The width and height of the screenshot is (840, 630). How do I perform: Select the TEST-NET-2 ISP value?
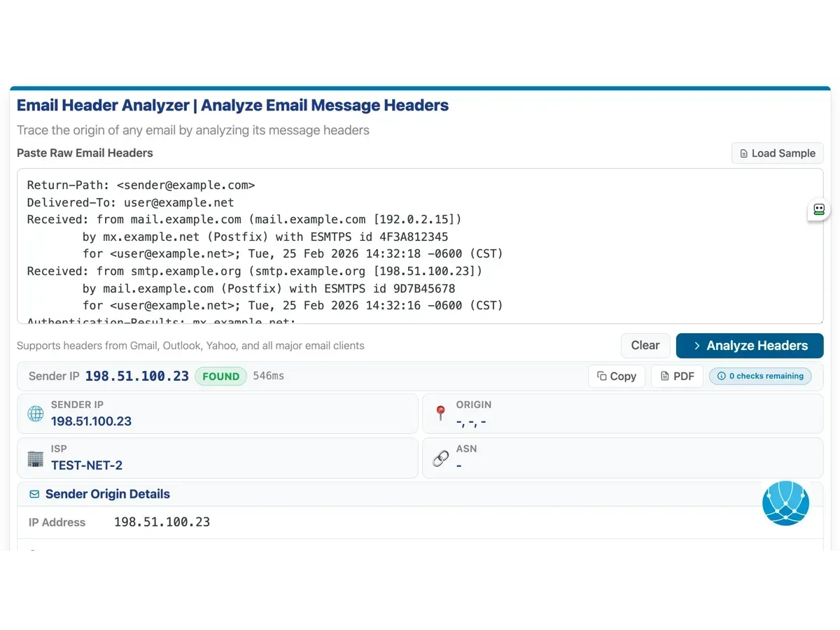pos(87,465)
